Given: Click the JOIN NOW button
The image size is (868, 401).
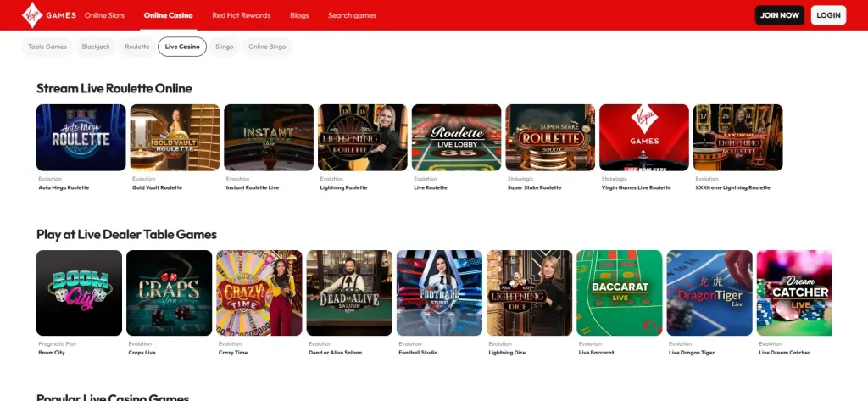Looking at the screenshot, I should point(780,15).
